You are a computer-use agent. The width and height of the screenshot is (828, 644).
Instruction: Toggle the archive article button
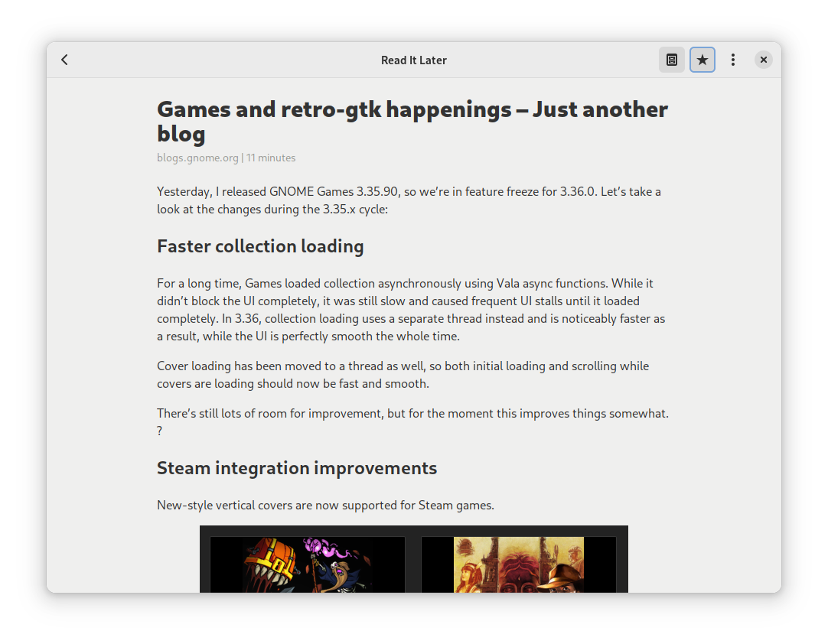[672, 60]
